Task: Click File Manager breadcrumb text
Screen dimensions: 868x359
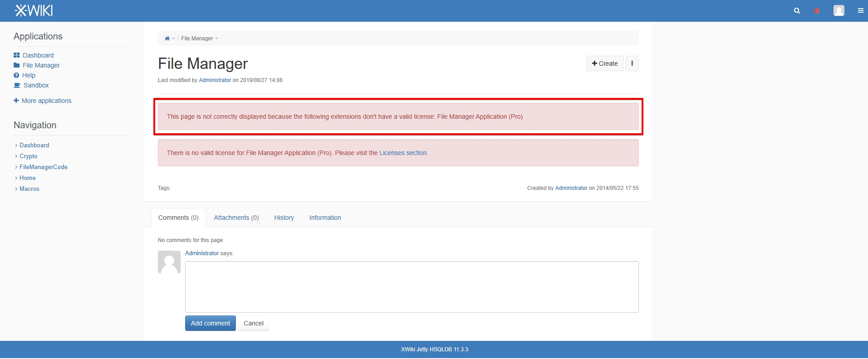Action: click(197, 39)
